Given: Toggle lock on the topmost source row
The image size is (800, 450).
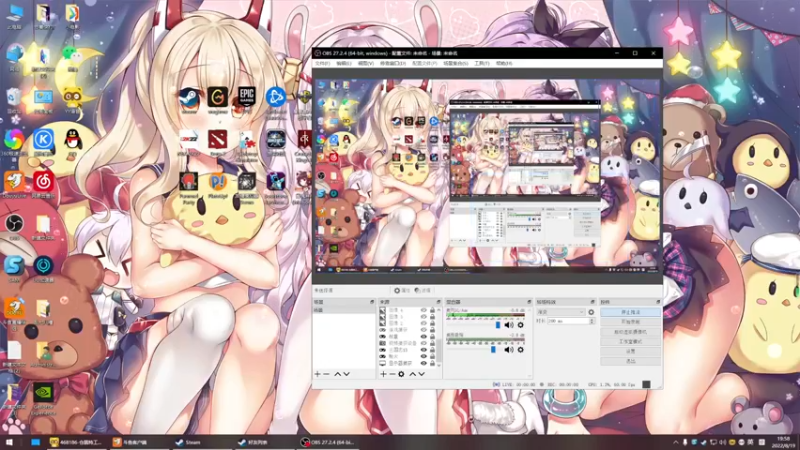Looking at the screenshot, I should coord(432,310).
